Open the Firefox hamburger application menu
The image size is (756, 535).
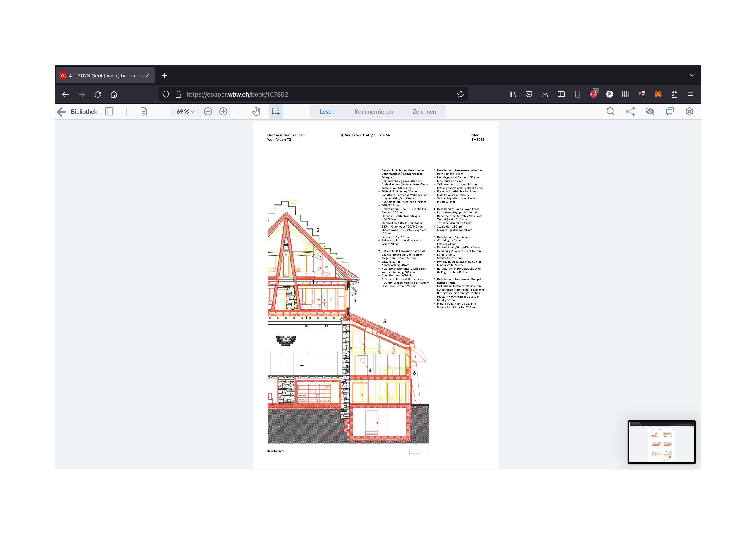[690, 95]
